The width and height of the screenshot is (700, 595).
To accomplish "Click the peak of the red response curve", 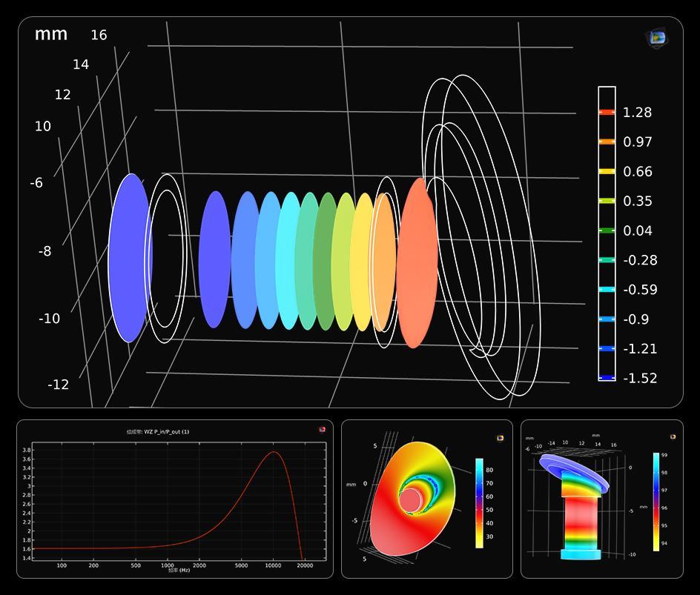I will tap(274, 452).
